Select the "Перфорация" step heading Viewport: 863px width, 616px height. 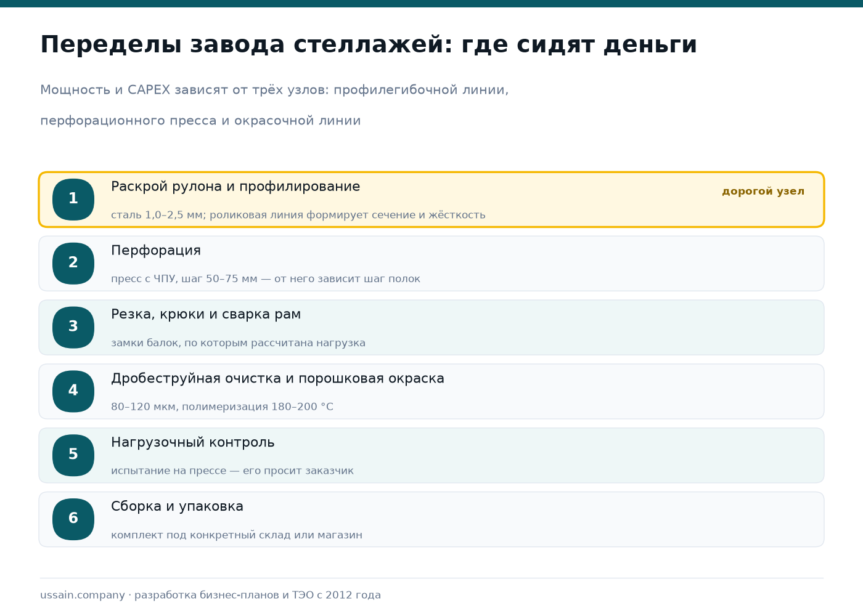click(x=156, y=251)
